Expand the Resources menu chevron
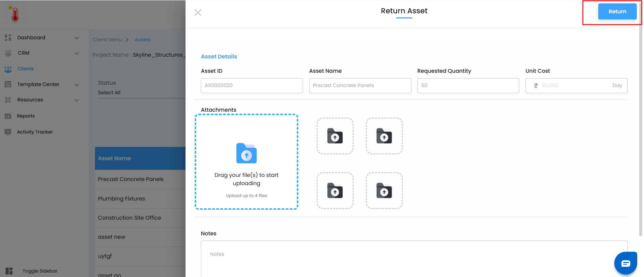The width and height of the screenshot is (644, 277). pos(77,100)
